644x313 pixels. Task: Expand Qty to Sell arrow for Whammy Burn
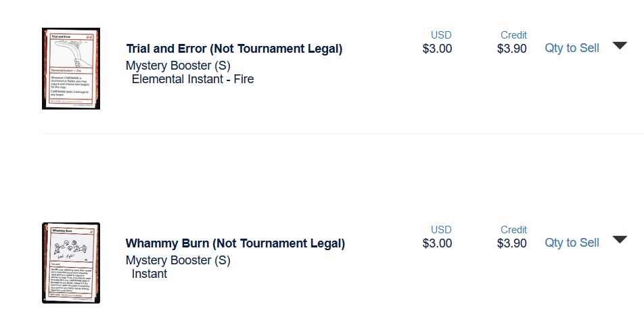pos(620,240)
